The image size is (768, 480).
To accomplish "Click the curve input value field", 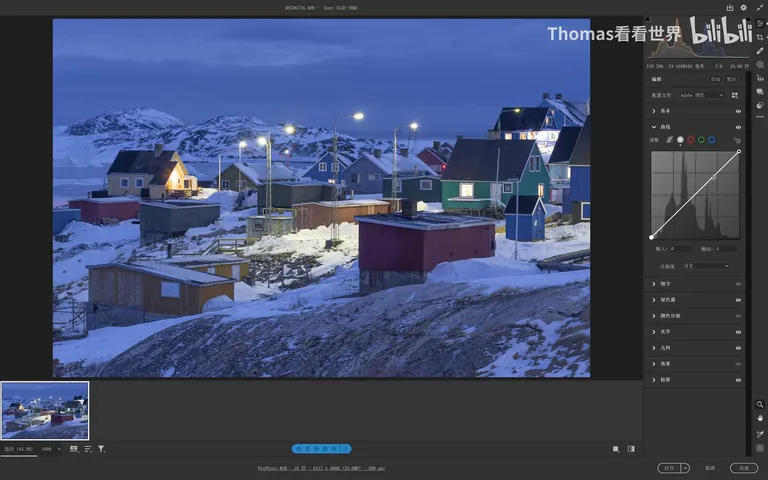I will 680,249.
